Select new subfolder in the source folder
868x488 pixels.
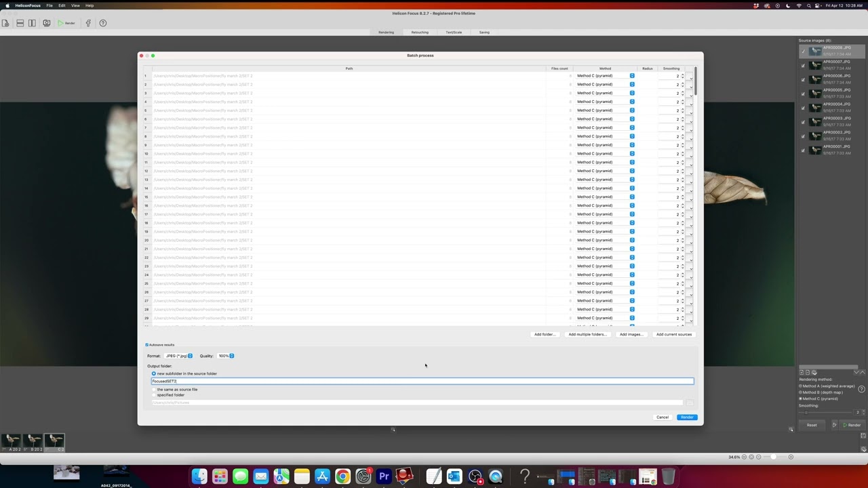153,373
